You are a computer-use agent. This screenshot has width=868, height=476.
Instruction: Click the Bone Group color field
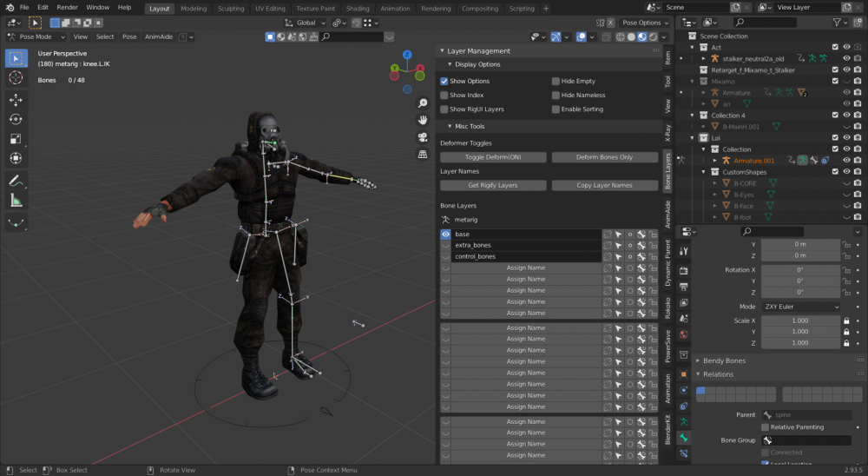click(806, 440)
